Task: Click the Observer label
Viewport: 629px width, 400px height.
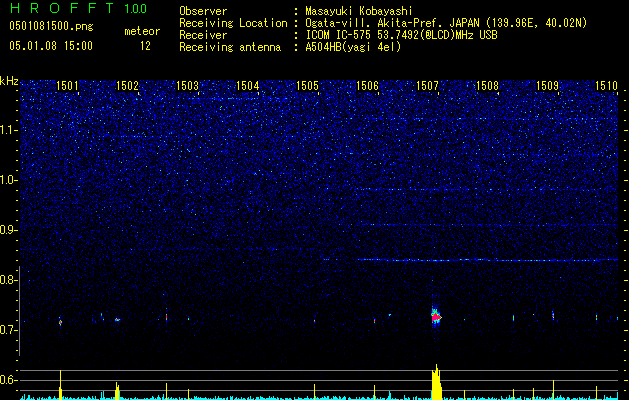Action: pos(203,11)
